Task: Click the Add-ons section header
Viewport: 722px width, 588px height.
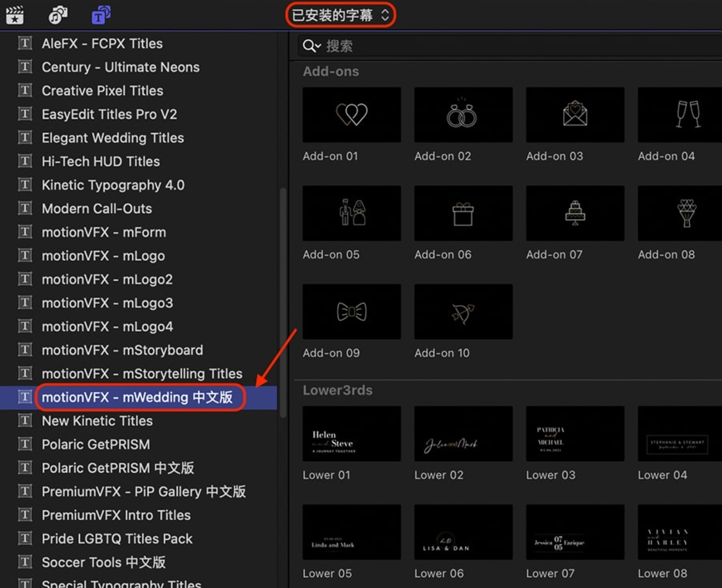Action: tap(331, 71)
